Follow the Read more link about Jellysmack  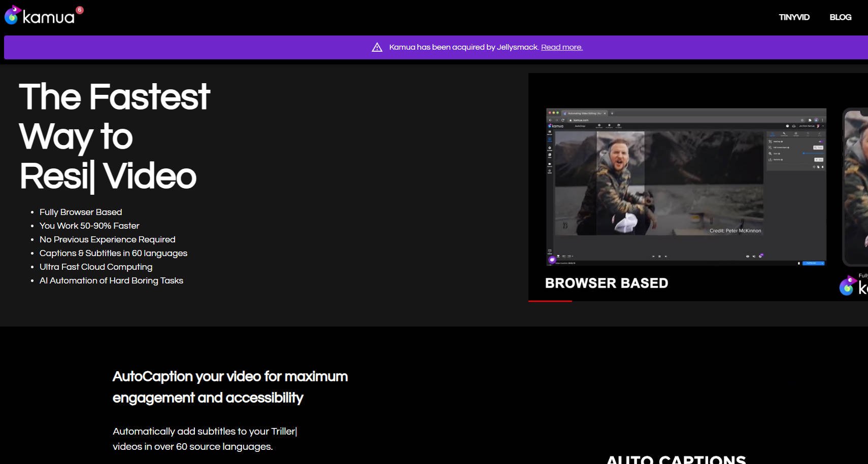click(x=561, y=47)
